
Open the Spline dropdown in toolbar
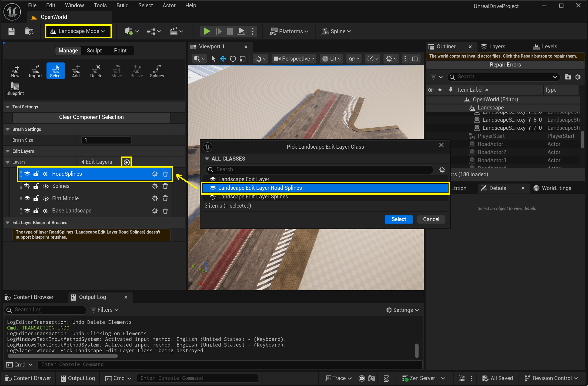tap(336, 31)
